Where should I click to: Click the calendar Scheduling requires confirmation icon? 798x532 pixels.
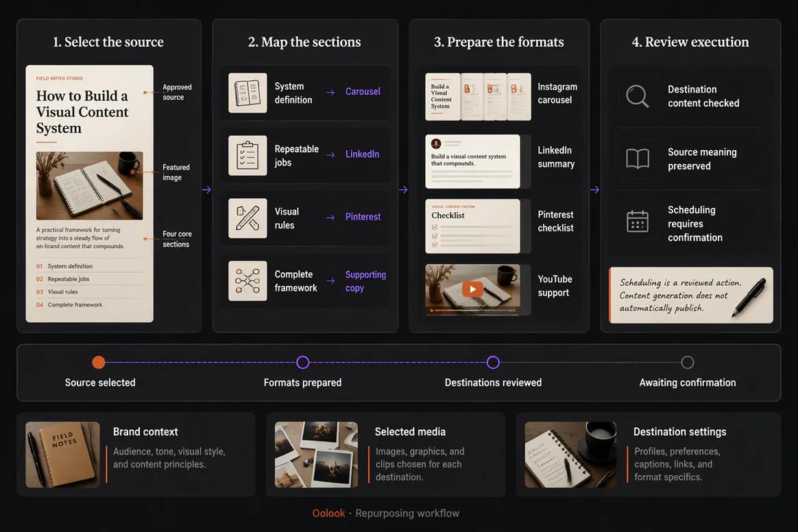coord(637,221)
